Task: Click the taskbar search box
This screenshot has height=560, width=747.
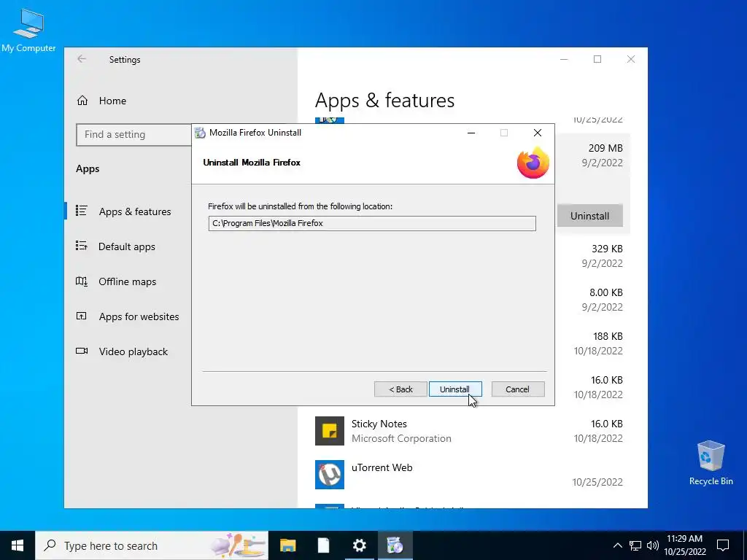Action: [x=152, y=545]
